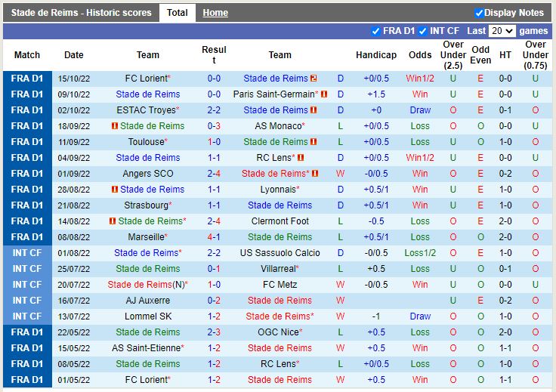
Task: Select the Handicap column header
Action: coord(376,55)
